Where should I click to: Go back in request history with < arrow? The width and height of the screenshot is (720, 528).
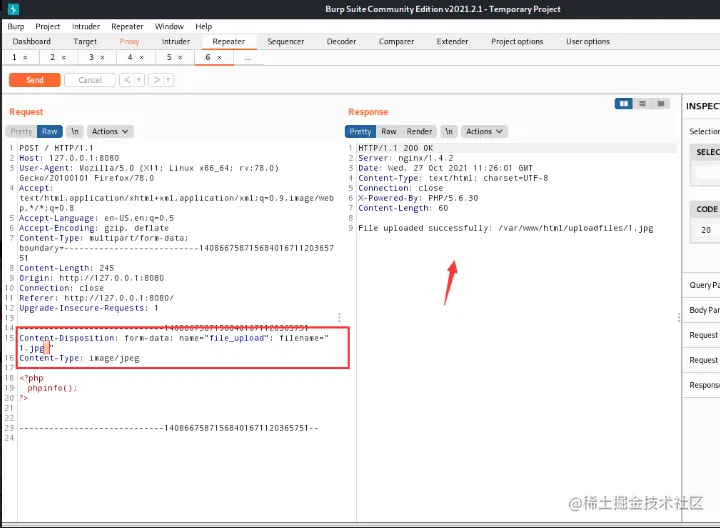pyautogui.click(x=127, y=80)
